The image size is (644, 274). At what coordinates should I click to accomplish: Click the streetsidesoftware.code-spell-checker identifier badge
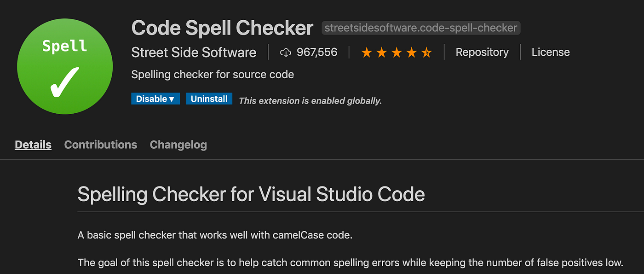point(421,28)
